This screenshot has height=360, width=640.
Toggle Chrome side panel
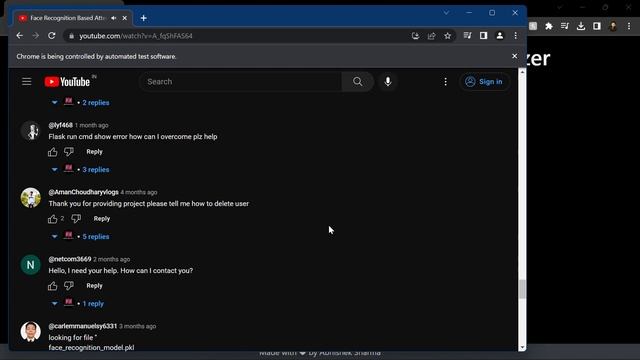483,36
